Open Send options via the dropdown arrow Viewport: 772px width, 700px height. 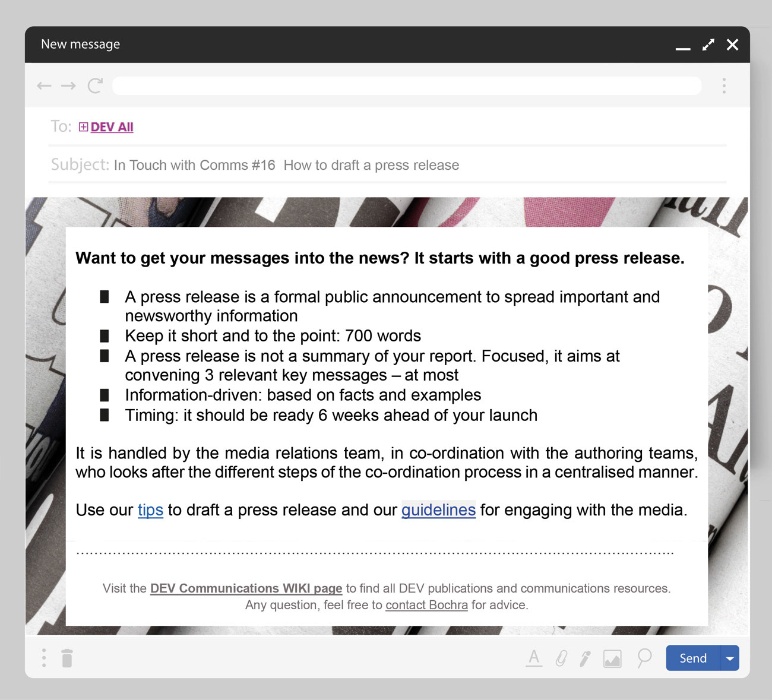pos(729,658)
